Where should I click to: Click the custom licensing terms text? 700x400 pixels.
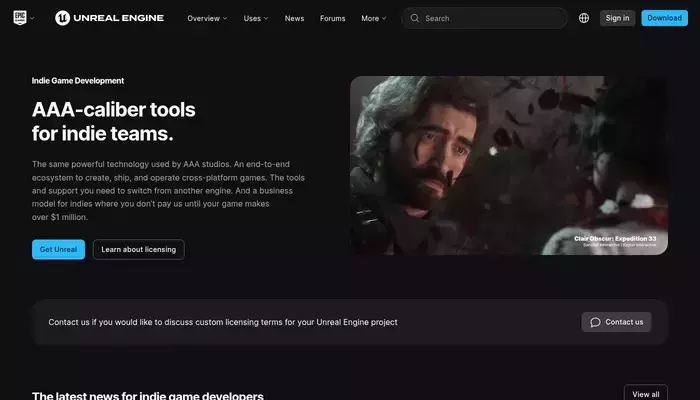tap(223, 322)
